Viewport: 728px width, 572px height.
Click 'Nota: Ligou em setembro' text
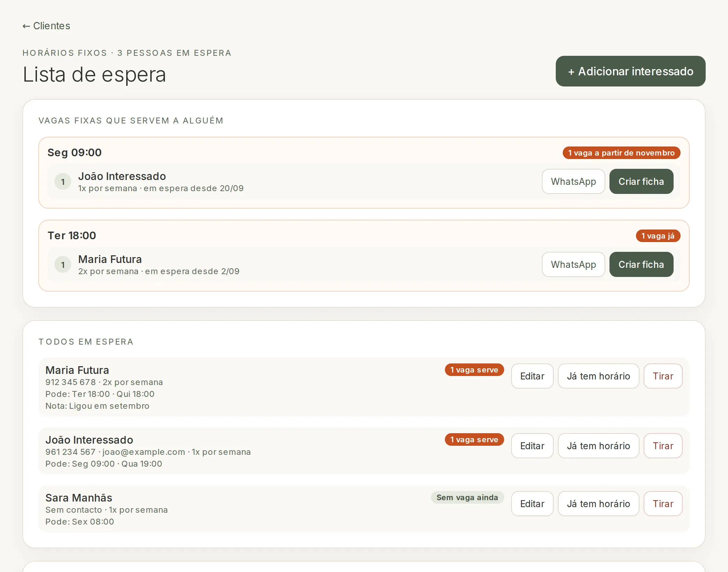pos(97,406)
